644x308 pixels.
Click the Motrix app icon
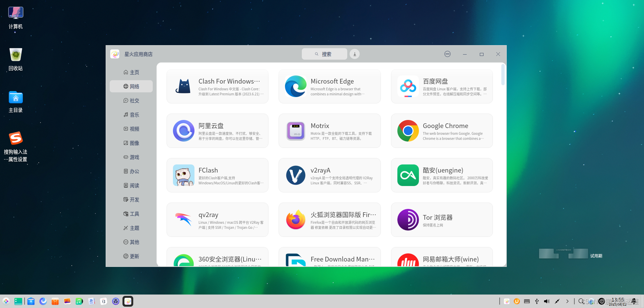296,131
